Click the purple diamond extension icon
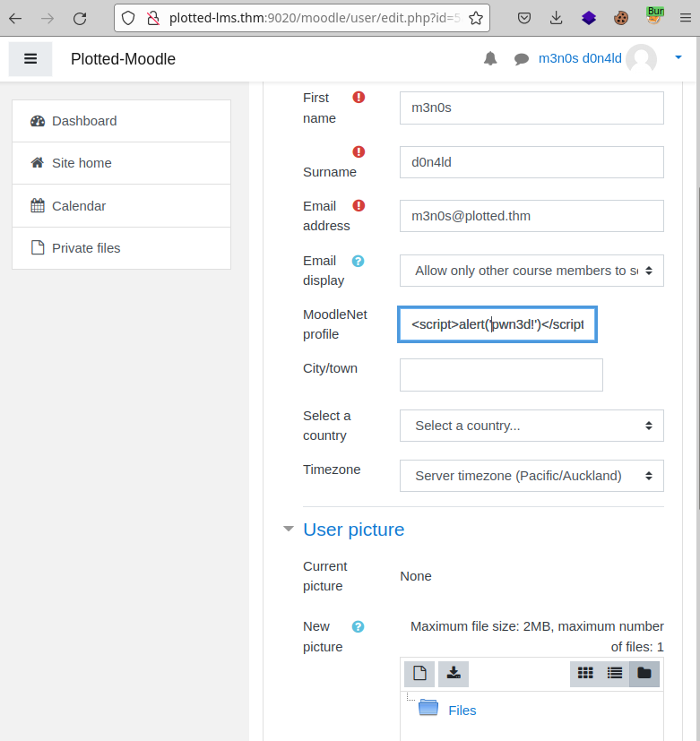Image resolution: width=700 pixels, height=741 pixels. click(x=589, y=19)
